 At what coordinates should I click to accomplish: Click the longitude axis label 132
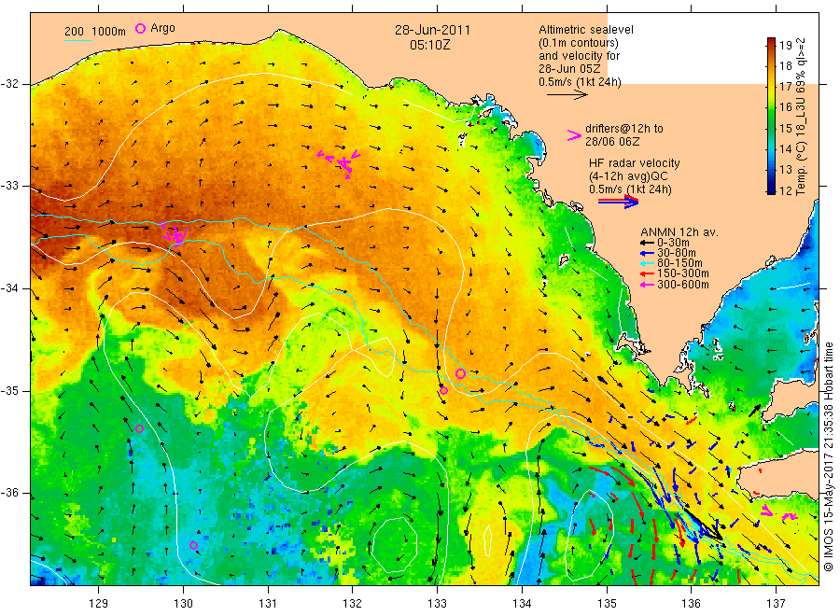(x=353, y=603)
